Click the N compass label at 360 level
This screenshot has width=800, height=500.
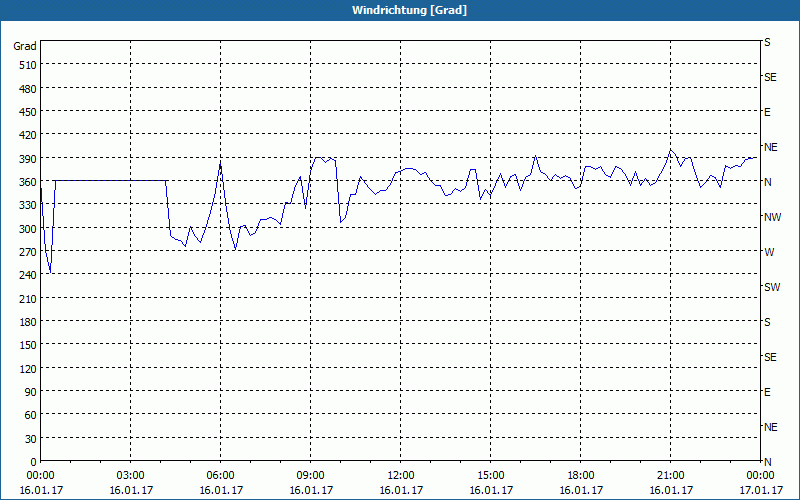pos(768,182)
